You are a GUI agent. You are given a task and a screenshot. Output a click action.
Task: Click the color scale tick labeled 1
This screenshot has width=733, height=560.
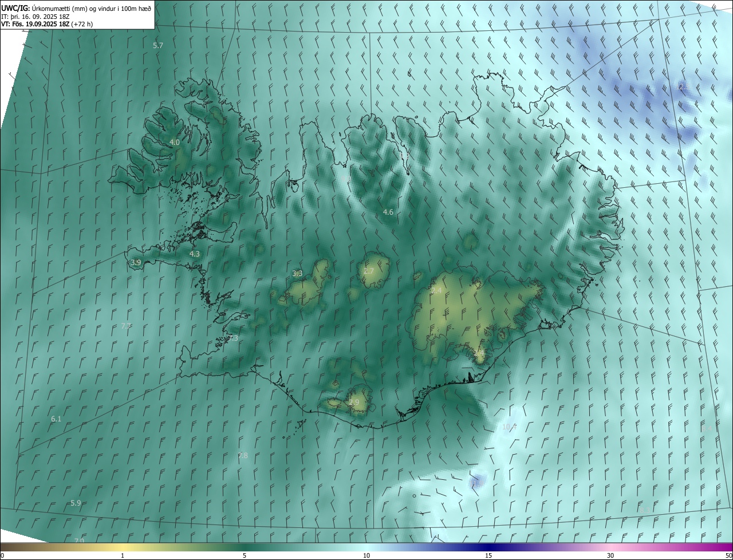click(123, 555)
